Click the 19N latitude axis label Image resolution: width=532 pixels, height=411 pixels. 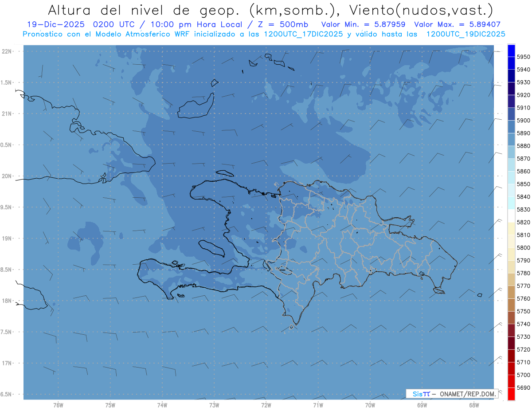click(x=8, y=239)
